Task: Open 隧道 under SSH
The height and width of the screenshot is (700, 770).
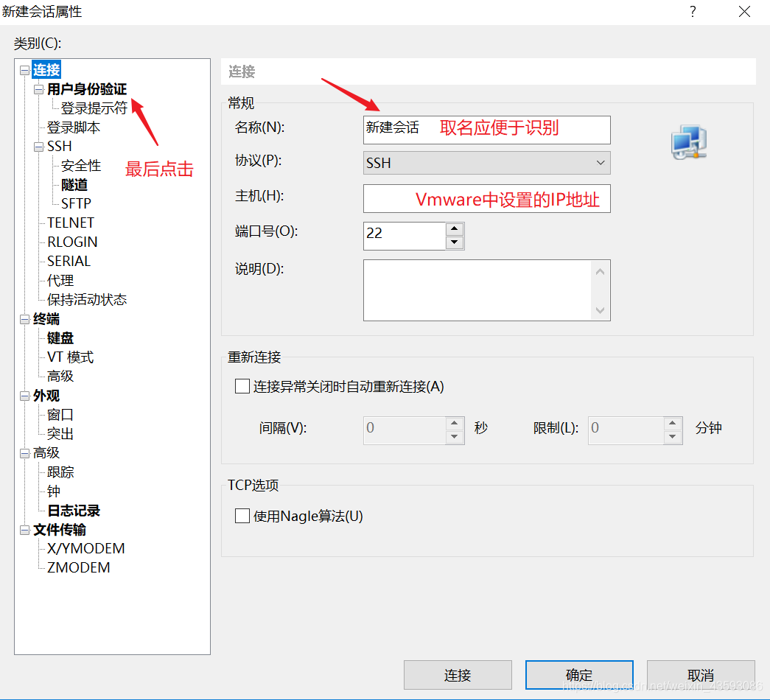Action: pyautogui.click(x=74, y=185)
